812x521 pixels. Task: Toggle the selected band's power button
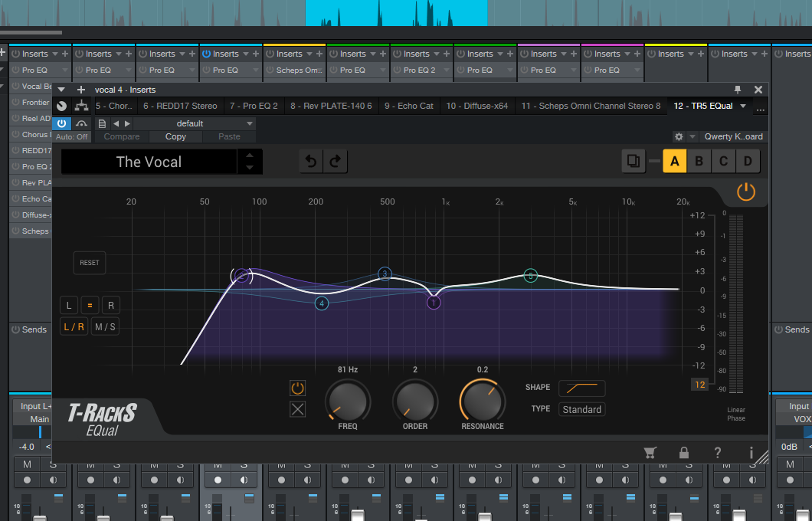(297, 388)
